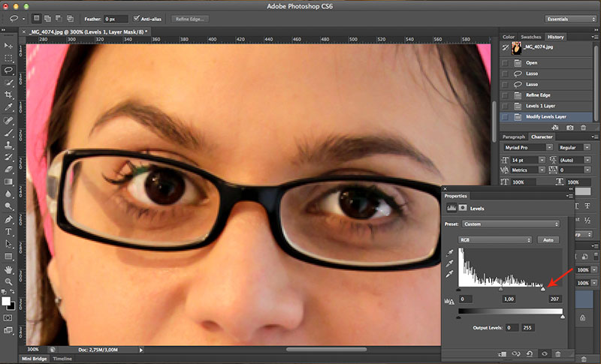The width and height of the screenshot is (601, 364).
Task: Switch to the Swatches tab
Action: click(533, 36)
